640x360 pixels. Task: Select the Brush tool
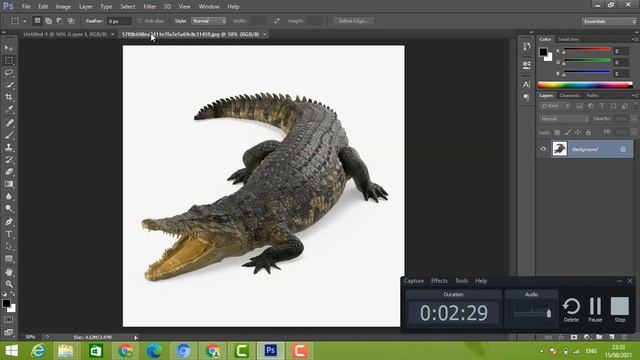(x=9, y=135)
